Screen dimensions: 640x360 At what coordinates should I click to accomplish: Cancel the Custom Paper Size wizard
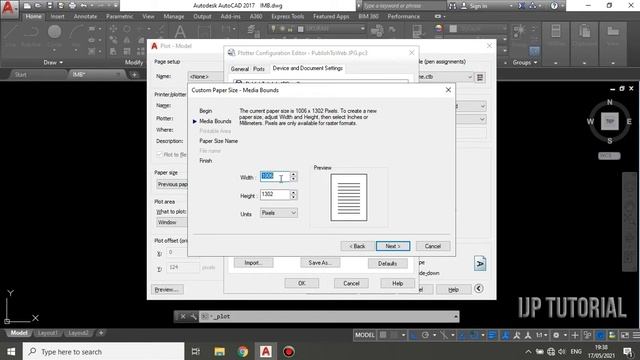point(433,246)
